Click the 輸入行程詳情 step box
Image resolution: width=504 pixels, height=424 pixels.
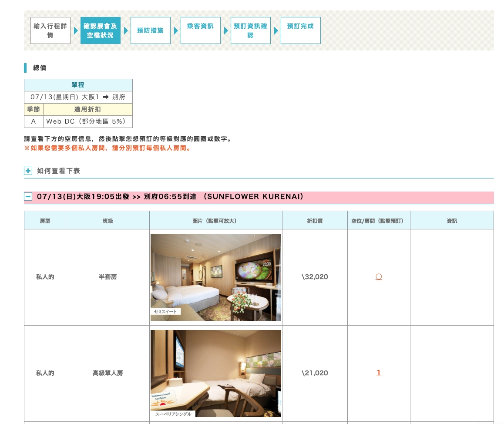click(x=50, y=30)
